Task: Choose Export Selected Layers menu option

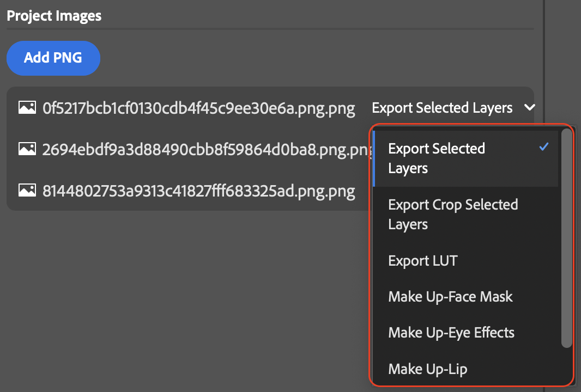Action: tap(466, 158)
